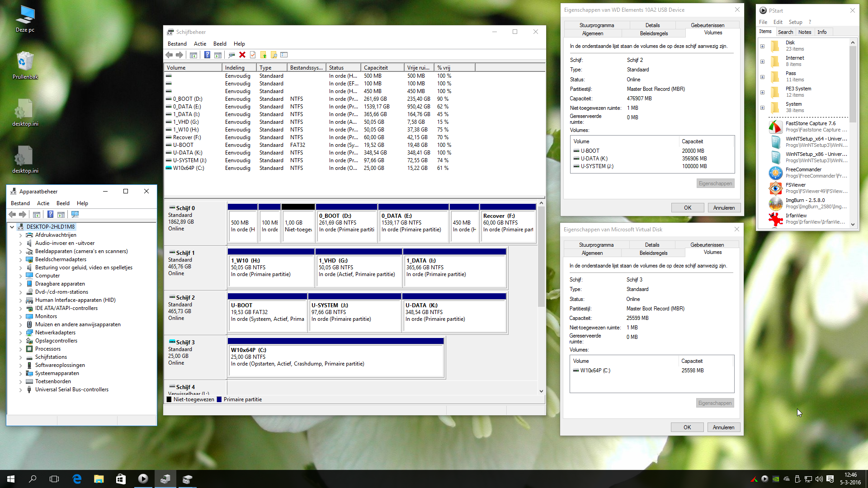The height and width of the screenshot is (488, 868).
Task: Click OK in Microsoft Virtual Disk properties dialog
Action: click(x=687, y=427)
